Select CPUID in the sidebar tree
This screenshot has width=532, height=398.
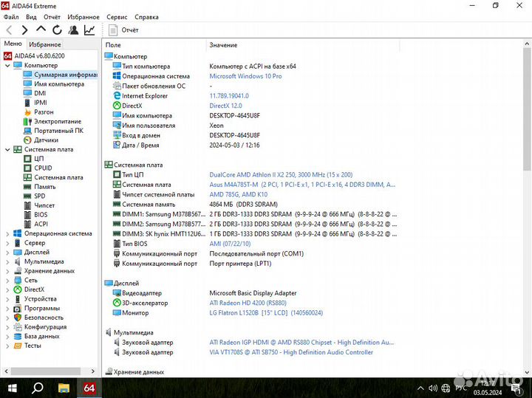click(x=43, y=168)
